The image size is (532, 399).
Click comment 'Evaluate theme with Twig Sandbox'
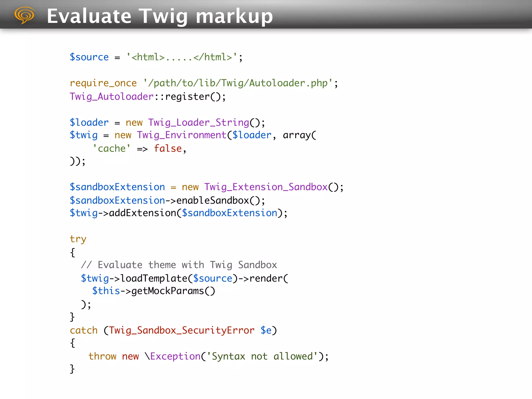pyautogui.click(x=179, y=265)
